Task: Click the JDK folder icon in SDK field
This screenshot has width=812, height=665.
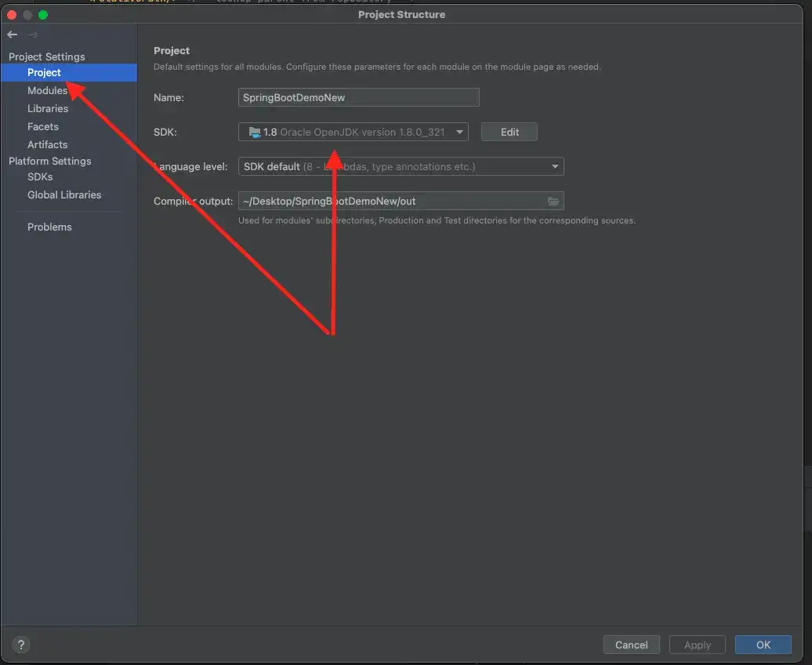Action: [254, 133]
